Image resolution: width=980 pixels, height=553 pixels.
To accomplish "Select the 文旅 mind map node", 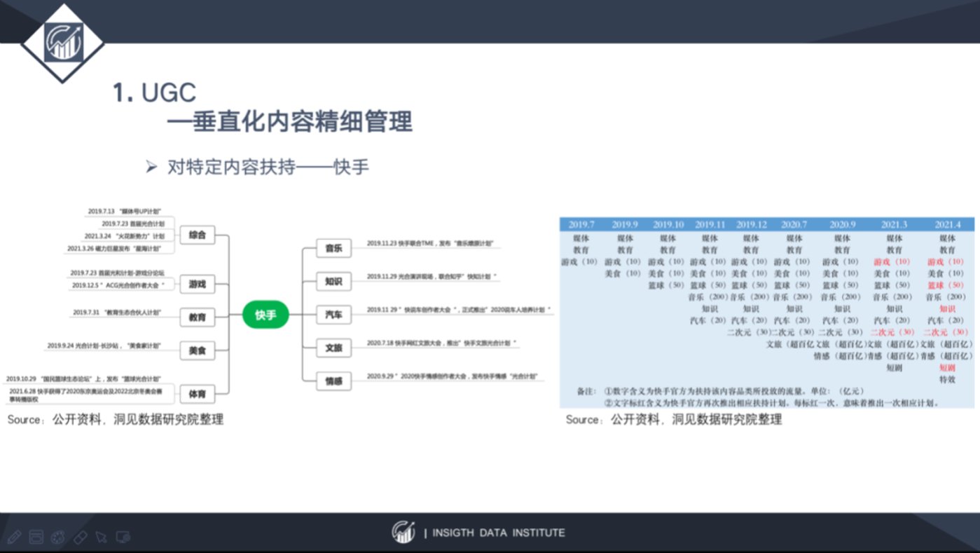I will pos(333,347).
